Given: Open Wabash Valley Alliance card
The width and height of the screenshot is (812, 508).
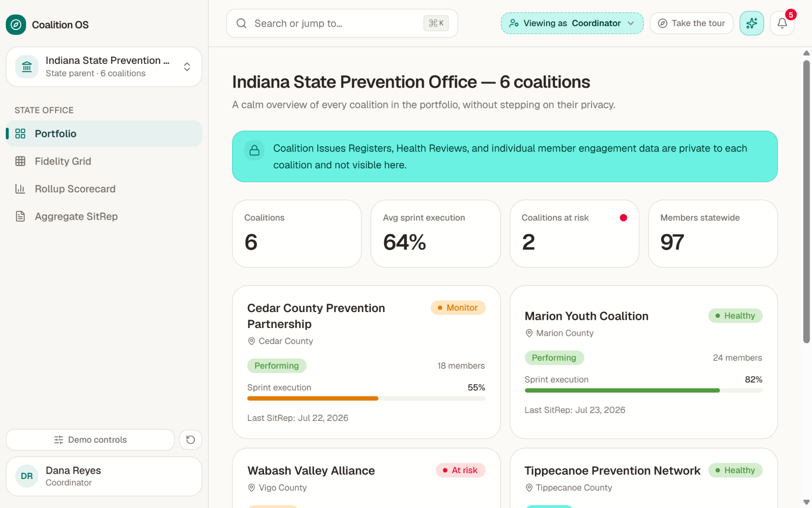Looking at the screenshot, I should (366, 478).
